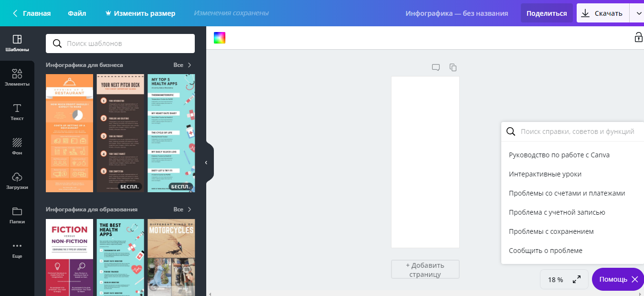The width and height of the screenshot is (644, 296).
Task: Open the Фон background panel
Action: [17, 146]
